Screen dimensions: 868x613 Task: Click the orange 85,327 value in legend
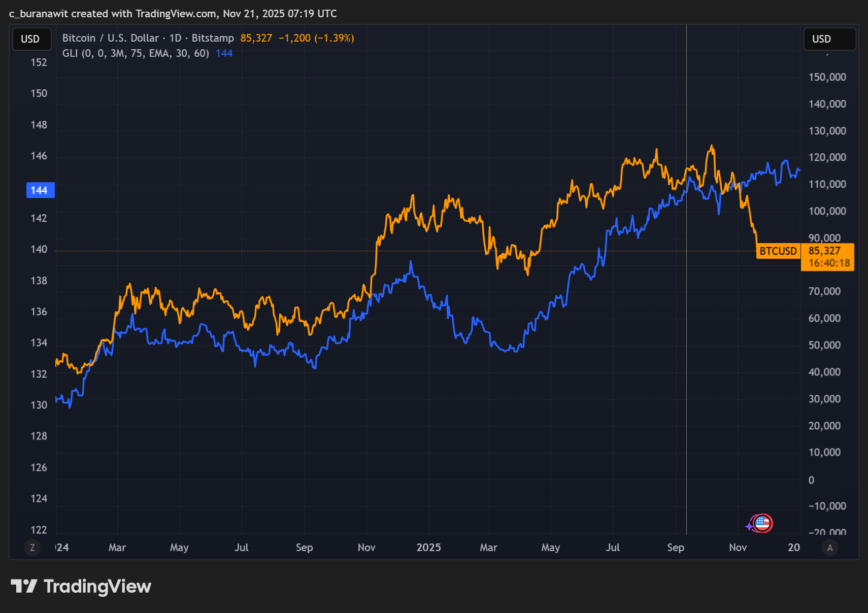click(256, 38)
